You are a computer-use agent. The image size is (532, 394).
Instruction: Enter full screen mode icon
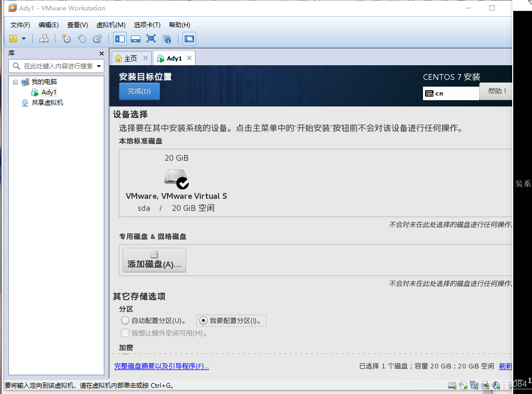[151, 39]
